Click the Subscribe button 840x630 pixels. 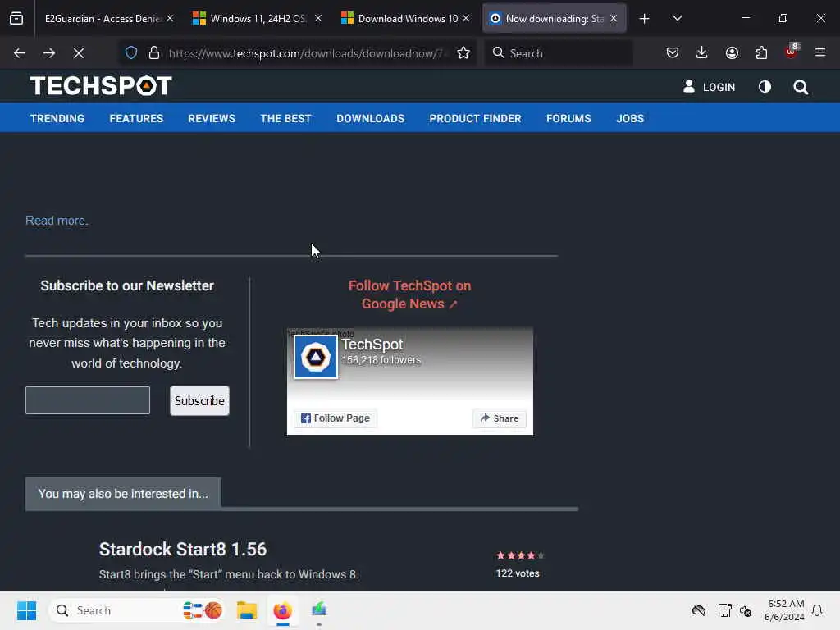pyautogui.click(x=199, y=400)
